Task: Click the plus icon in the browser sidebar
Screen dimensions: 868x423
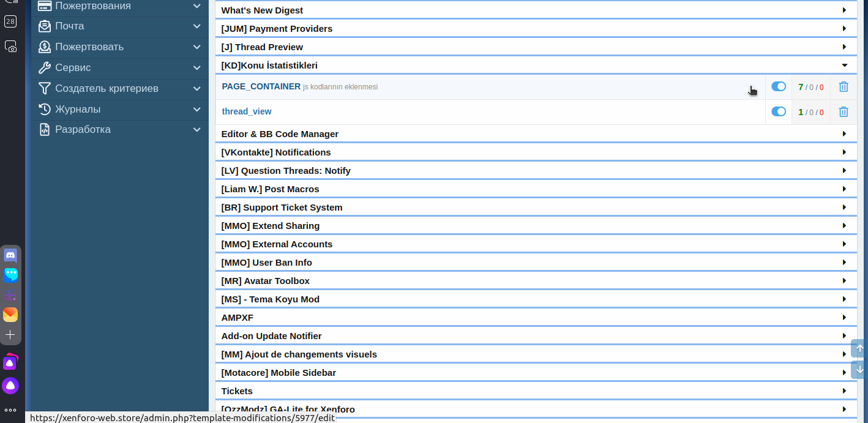Action: point(10,335)
